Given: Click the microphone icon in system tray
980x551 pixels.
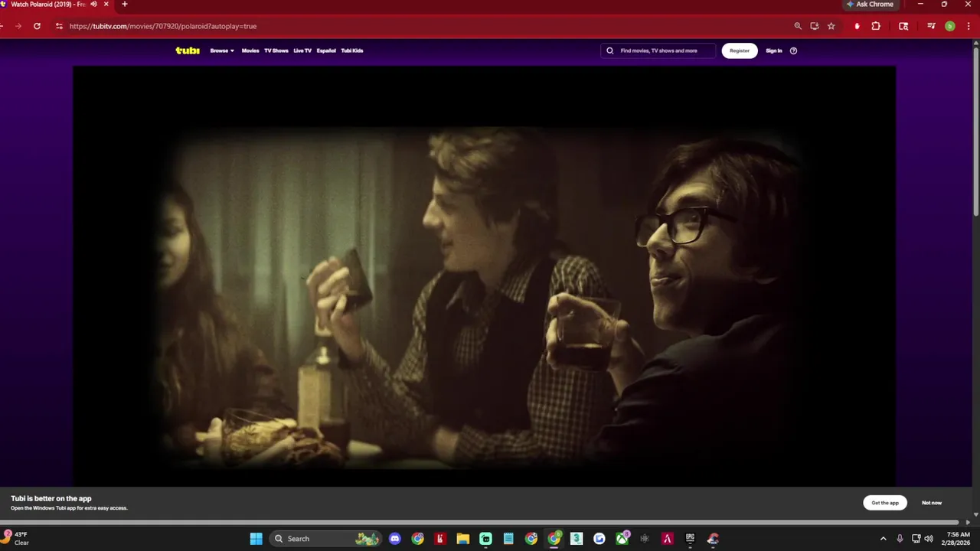Looking at the screenshot, I should point(900,539).
